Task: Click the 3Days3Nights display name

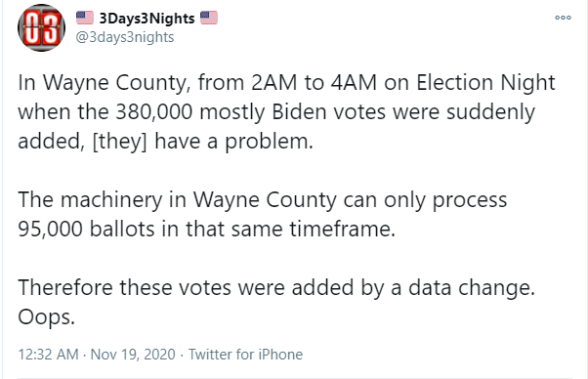Action: coord(147,18)
